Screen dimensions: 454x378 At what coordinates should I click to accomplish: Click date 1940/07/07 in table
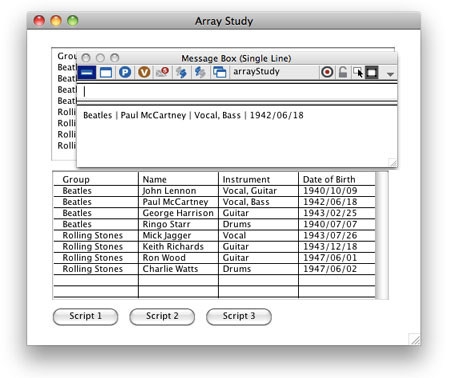(337, 224)
